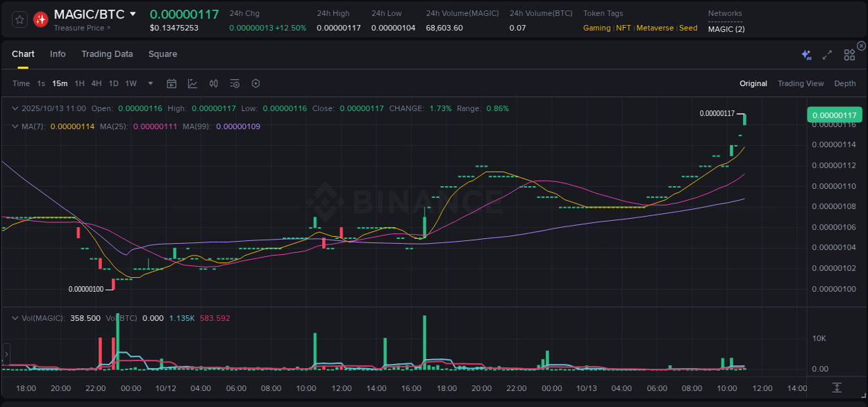The width and height of the screenshot is (868, 407).
Task: Open the date range calendar icon
Action: point(172,83)
